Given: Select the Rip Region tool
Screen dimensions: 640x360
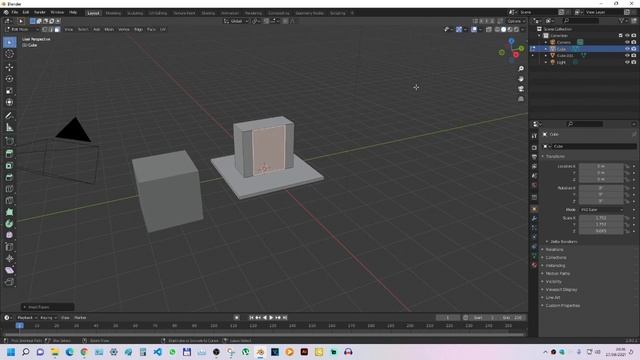Looking at the screenshot, I should tap(9, 282).
